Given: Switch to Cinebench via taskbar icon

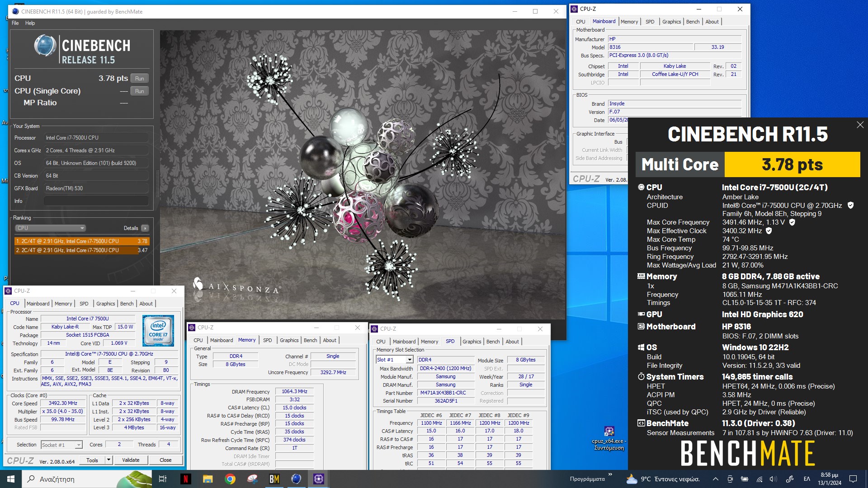Looking at the screenshot, I should (x=297, y=479).
